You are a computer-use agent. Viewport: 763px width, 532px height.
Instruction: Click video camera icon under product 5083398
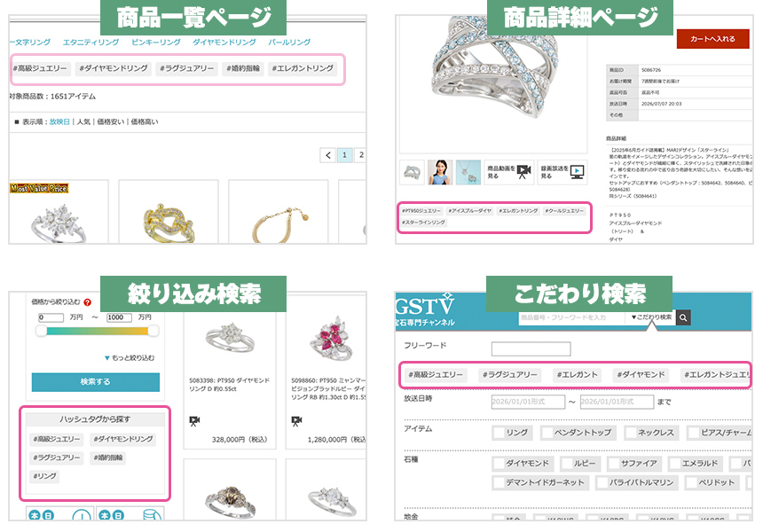pos(194,420)
